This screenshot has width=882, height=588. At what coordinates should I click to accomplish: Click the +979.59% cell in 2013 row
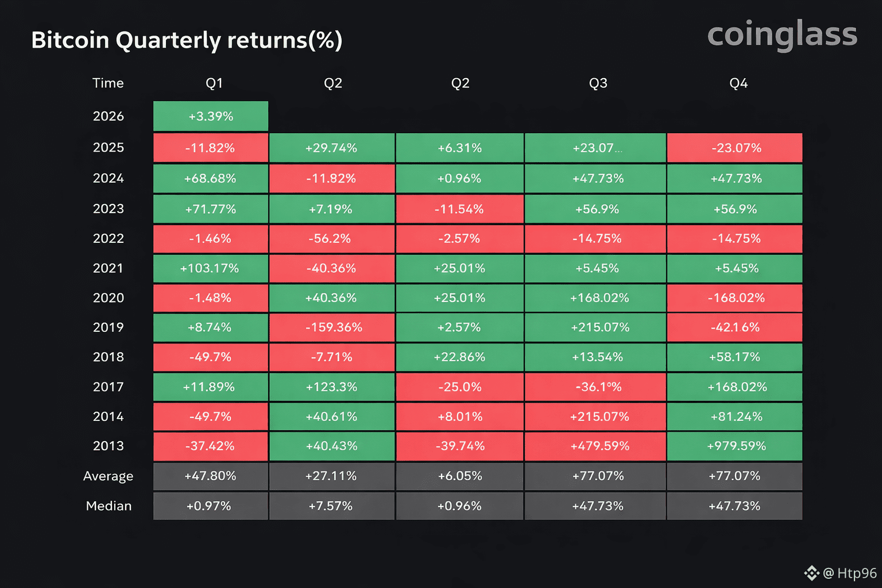[x=735, y=446]
